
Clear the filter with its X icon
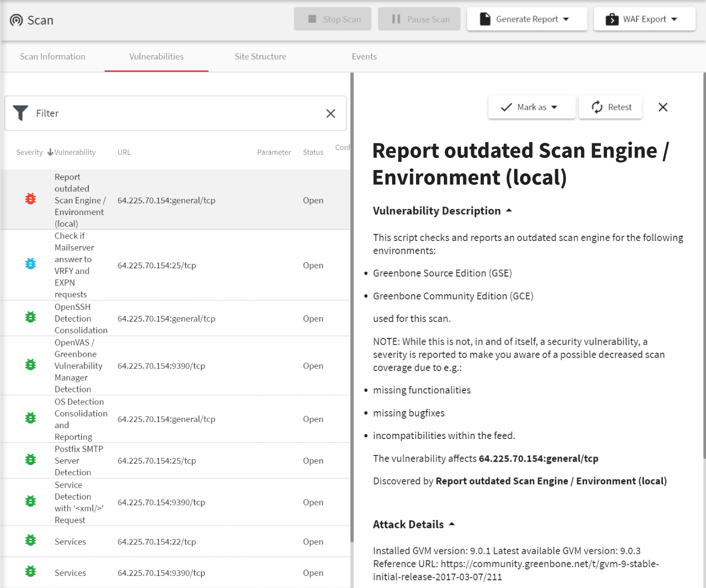coord(331,113)
